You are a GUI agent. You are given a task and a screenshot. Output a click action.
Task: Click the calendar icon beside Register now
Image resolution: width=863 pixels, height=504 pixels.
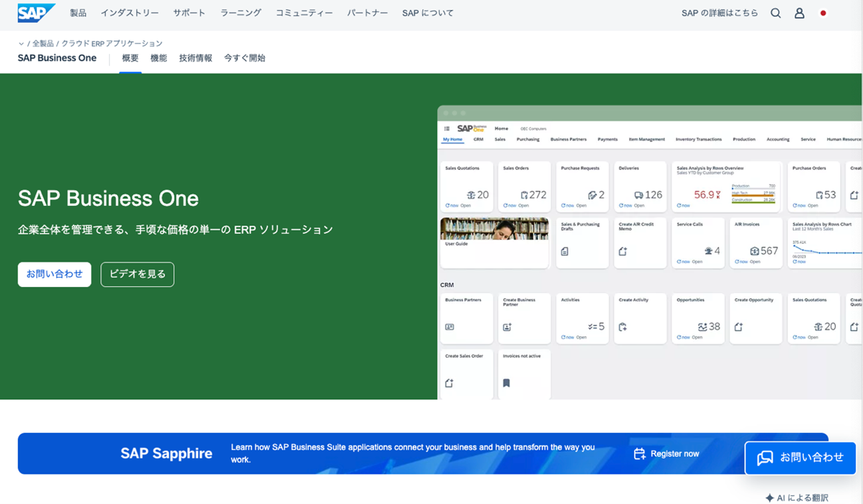tap(639, 454)
